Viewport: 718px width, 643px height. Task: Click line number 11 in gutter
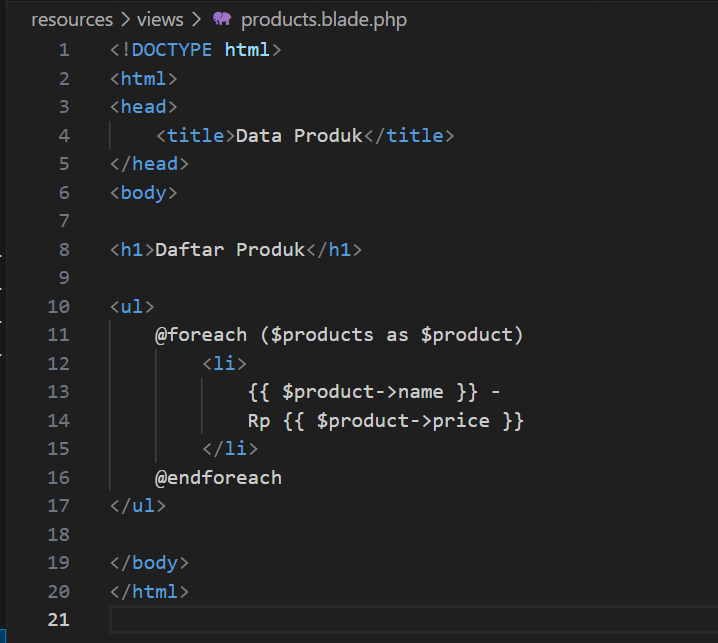point(59,335)
